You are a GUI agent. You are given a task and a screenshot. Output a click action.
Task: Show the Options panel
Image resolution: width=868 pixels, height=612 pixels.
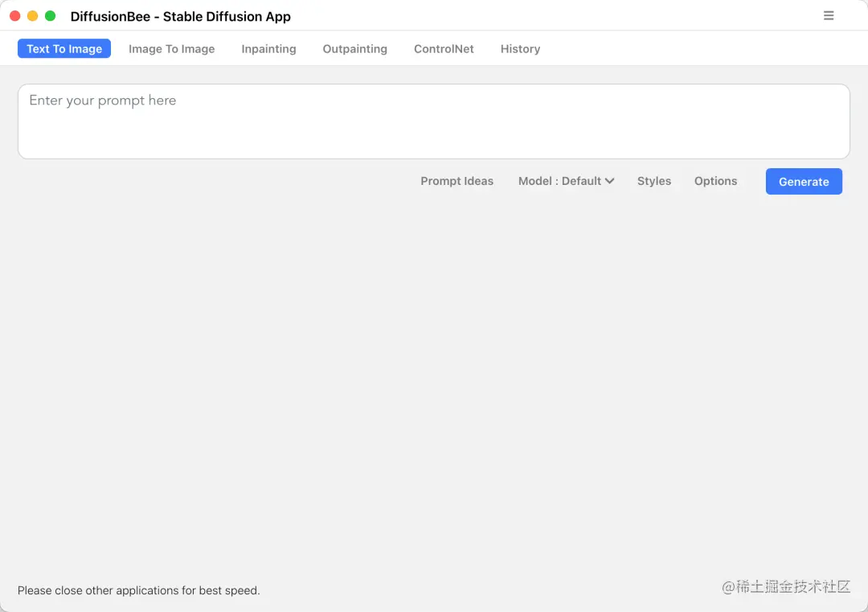716,181
